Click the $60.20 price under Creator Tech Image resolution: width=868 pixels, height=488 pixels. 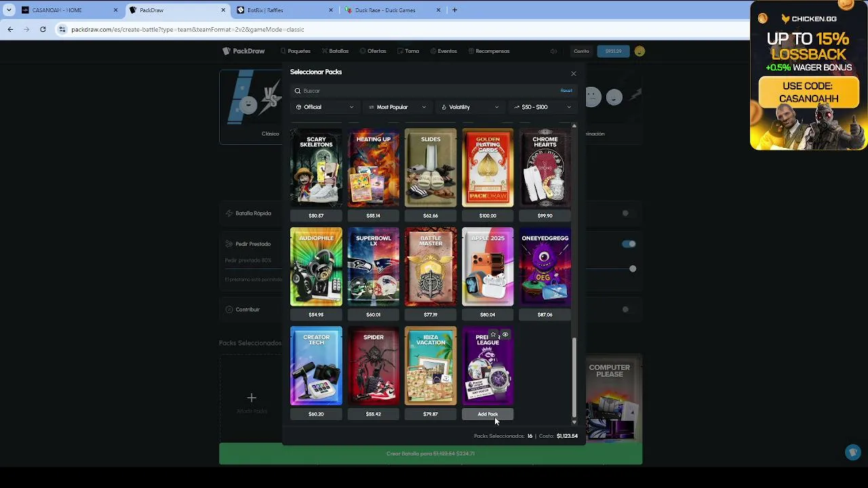click(316, 414)
